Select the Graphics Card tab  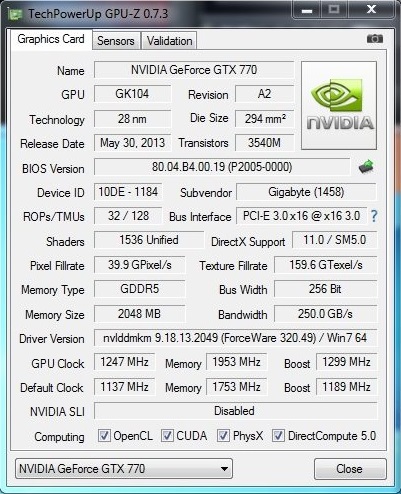(x=51, y=39)
